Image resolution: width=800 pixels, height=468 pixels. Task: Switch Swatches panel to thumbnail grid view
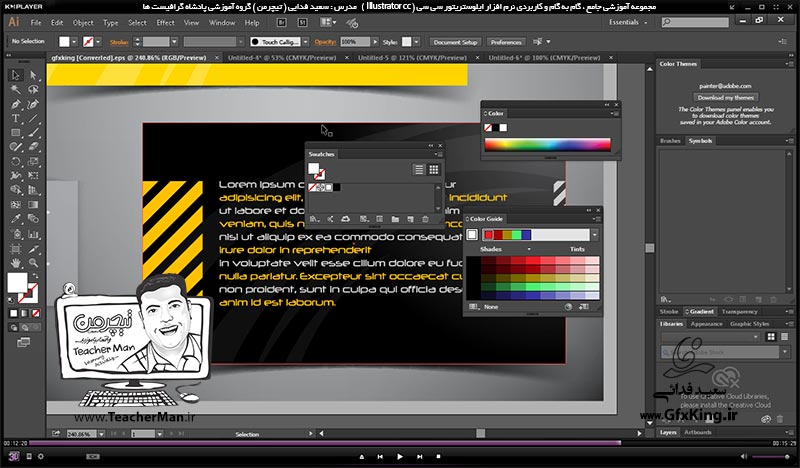click(434, 169)
